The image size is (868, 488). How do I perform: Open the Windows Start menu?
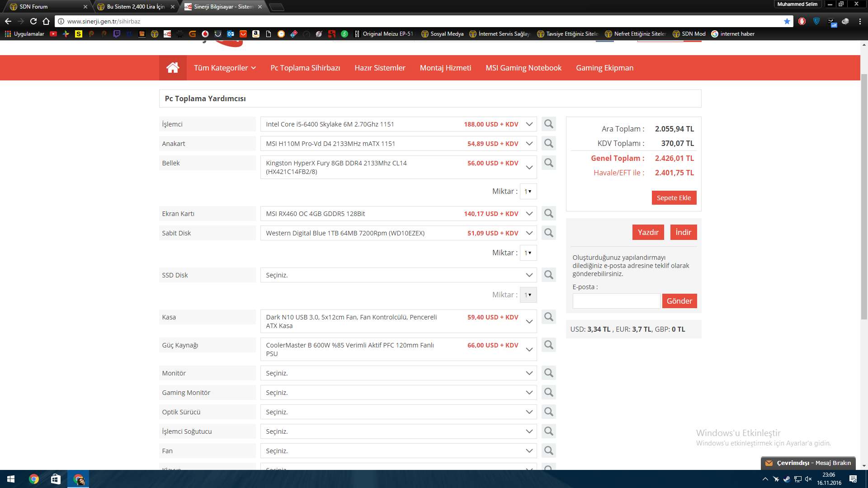[x=11, y=479]
